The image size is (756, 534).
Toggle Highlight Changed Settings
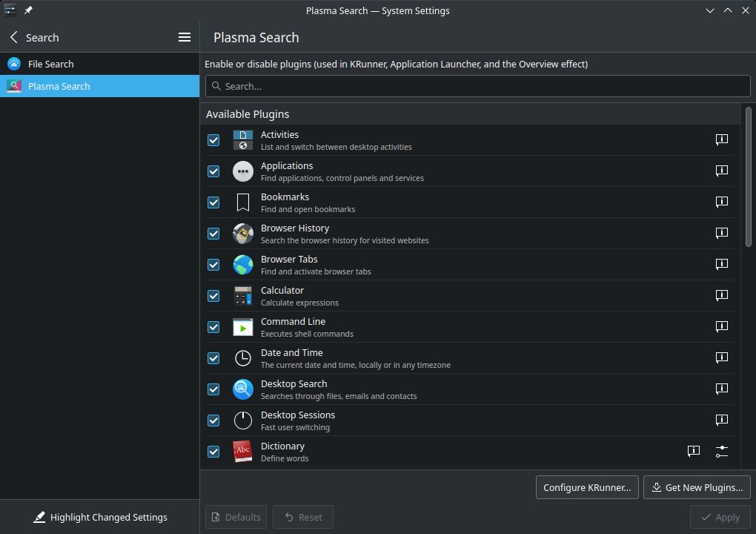tap(100, 517)
